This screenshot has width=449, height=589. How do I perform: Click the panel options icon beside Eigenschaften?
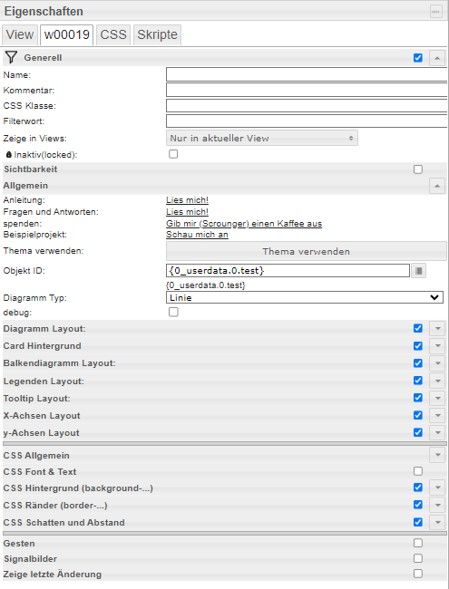click(x=435, y=12)
